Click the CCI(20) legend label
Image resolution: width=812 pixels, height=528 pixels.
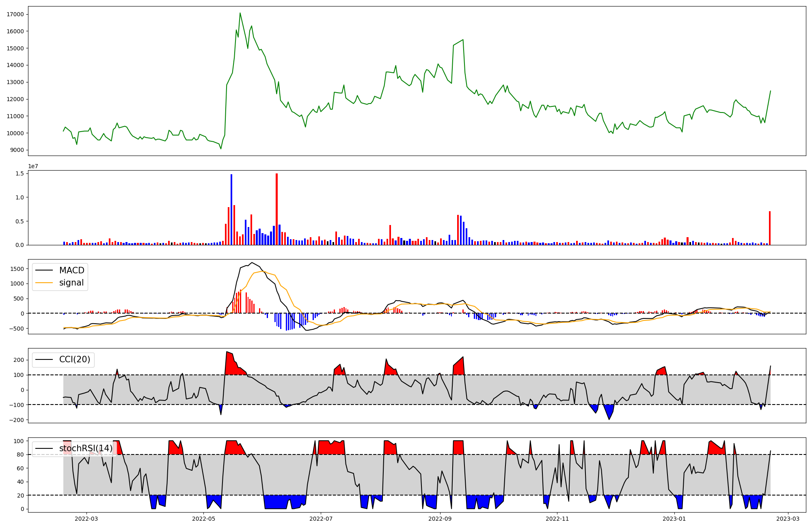[x=75, y=359]
